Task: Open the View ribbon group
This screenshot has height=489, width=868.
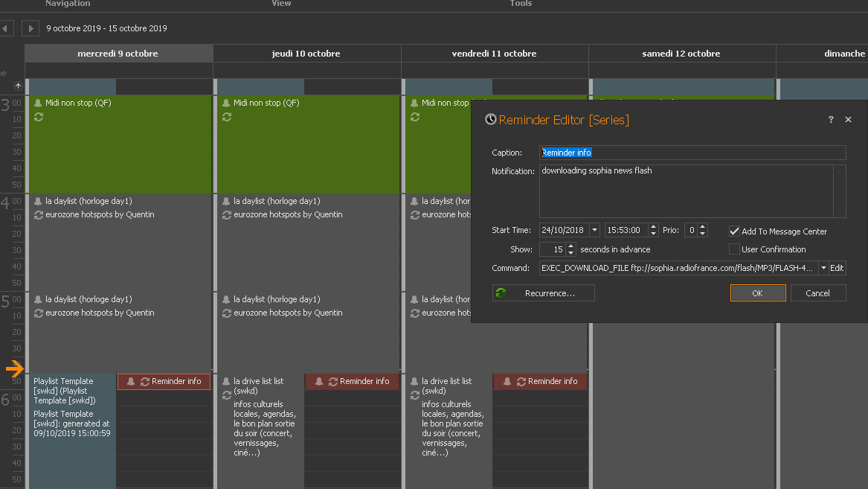Action: click(281, 4)
